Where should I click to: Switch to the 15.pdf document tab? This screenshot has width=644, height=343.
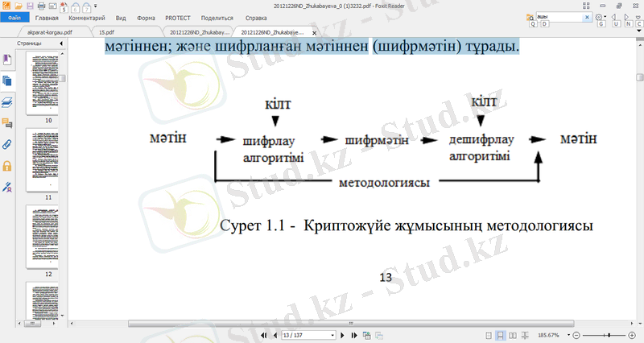(107, 31)
